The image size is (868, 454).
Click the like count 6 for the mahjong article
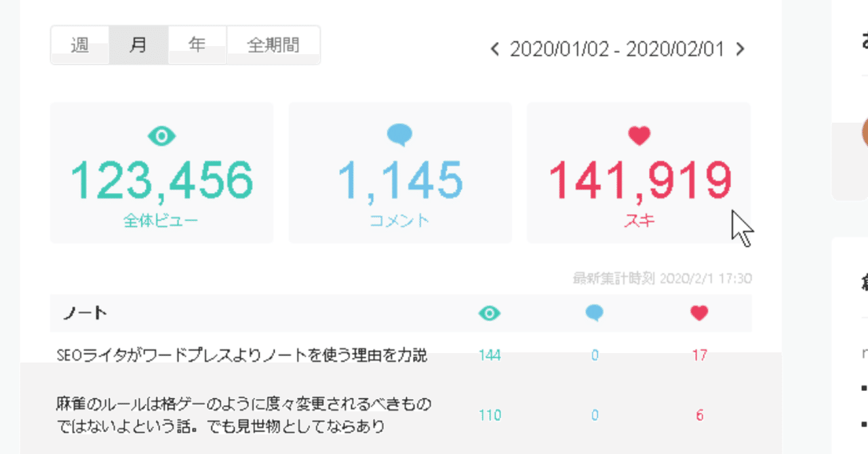coord(699,415)
